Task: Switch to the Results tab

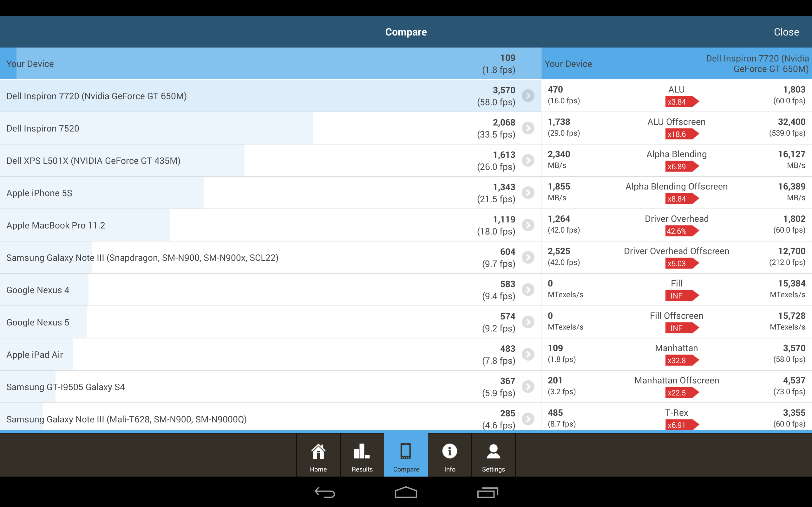Action: [361, 455]
